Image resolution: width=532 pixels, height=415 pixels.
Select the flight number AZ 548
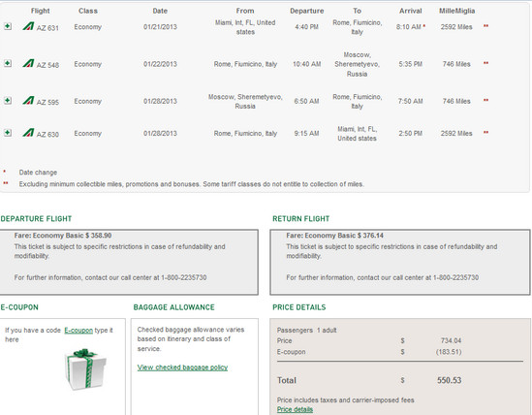pyautogui.click(x=47, y=65)
